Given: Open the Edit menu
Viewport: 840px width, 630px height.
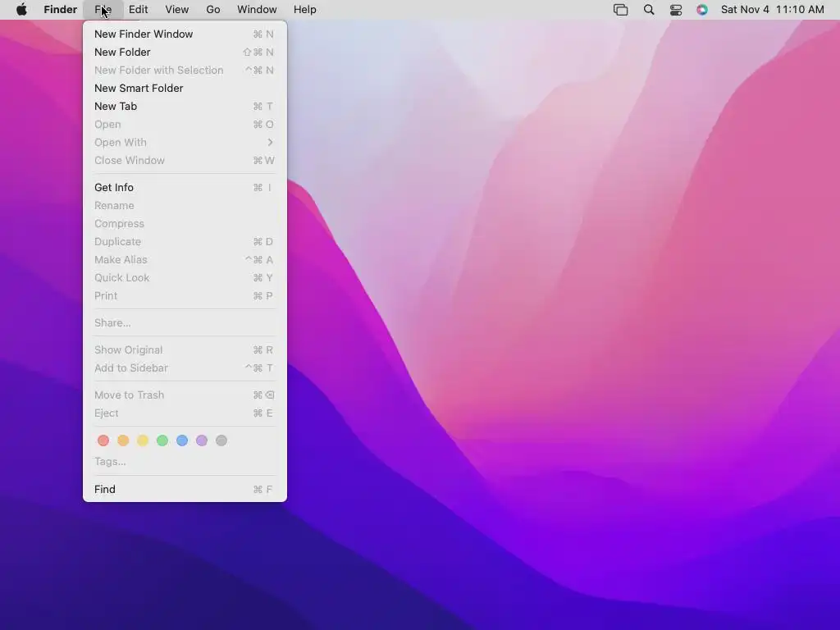Looking at the screenshot, I should 138,10.
